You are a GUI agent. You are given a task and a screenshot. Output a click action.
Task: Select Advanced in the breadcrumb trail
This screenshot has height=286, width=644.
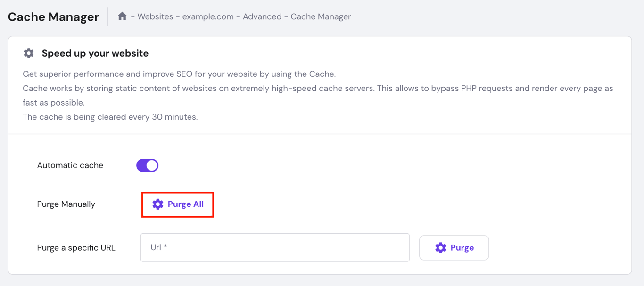point(263,16)
